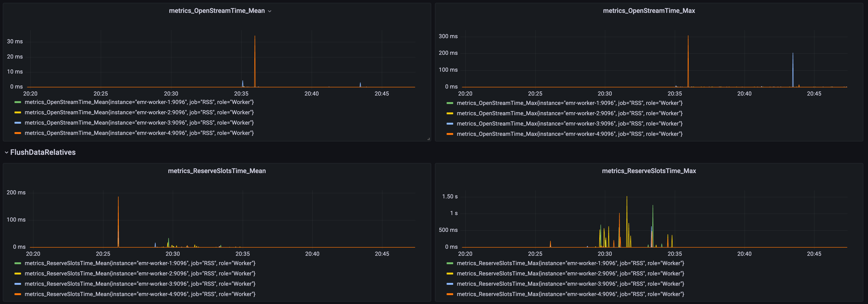Viewport: 868px width, 304px height.
Task: Click the metrics_OpenStreamTime_Max panel title
Action: point(649,11)
